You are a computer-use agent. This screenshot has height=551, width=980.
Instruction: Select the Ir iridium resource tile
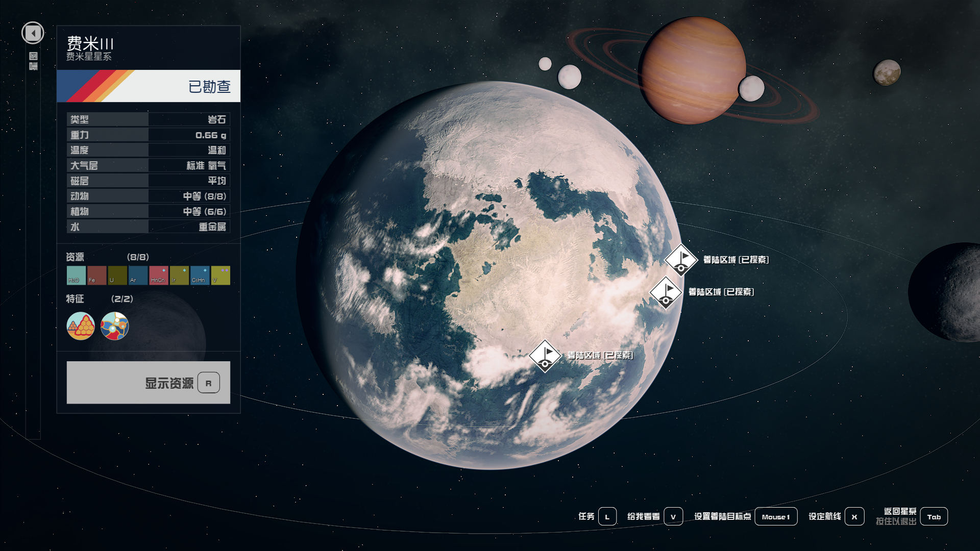coord(179,275)
